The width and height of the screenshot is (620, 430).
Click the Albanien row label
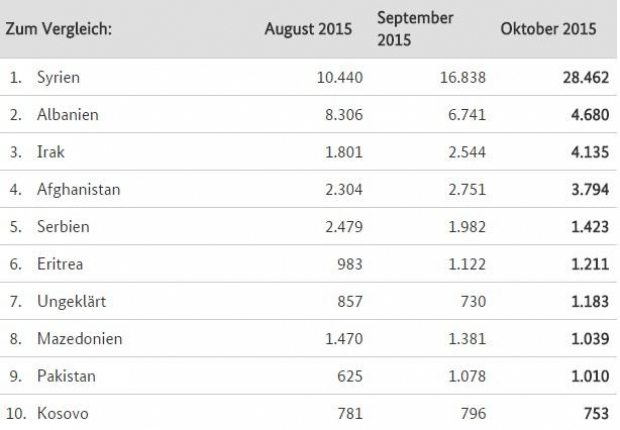coord(67,113)
